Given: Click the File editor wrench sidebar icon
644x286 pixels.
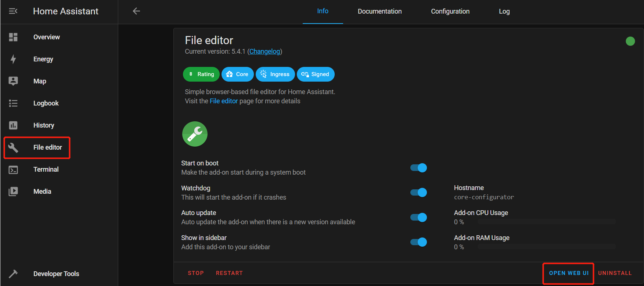Looking at the screenshot, I should pos(13,147).
